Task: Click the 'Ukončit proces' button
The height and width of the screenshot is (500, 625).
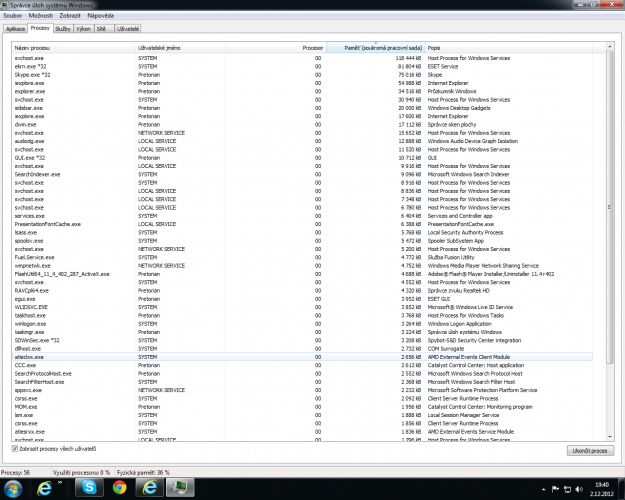Action: [x=590, y=451]
